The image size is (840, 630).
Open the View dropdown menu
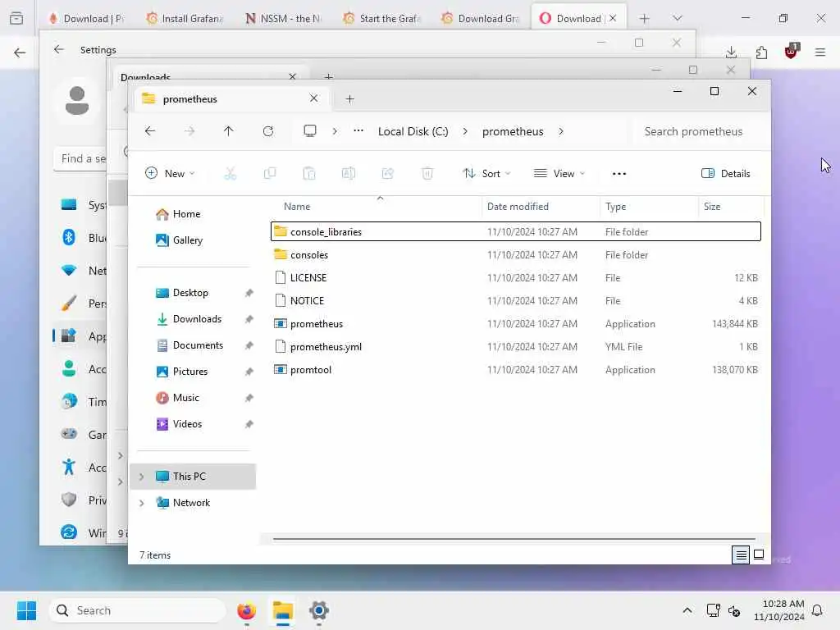point(559,174)
